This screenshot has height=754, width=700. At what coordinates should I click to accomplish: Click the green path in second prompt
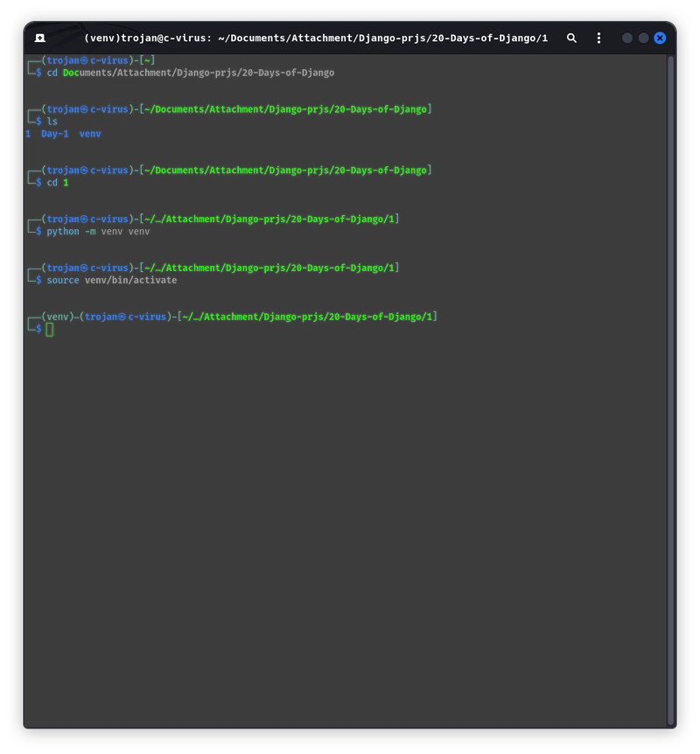coord(285,109)
